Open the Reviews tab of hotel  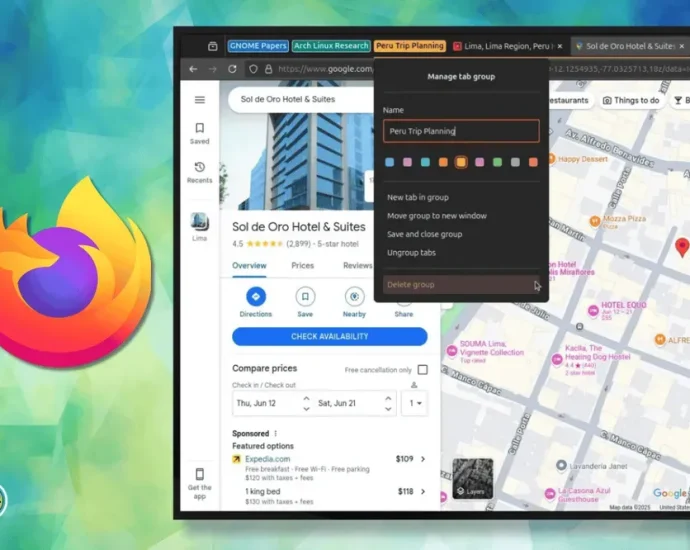(357, 266)
